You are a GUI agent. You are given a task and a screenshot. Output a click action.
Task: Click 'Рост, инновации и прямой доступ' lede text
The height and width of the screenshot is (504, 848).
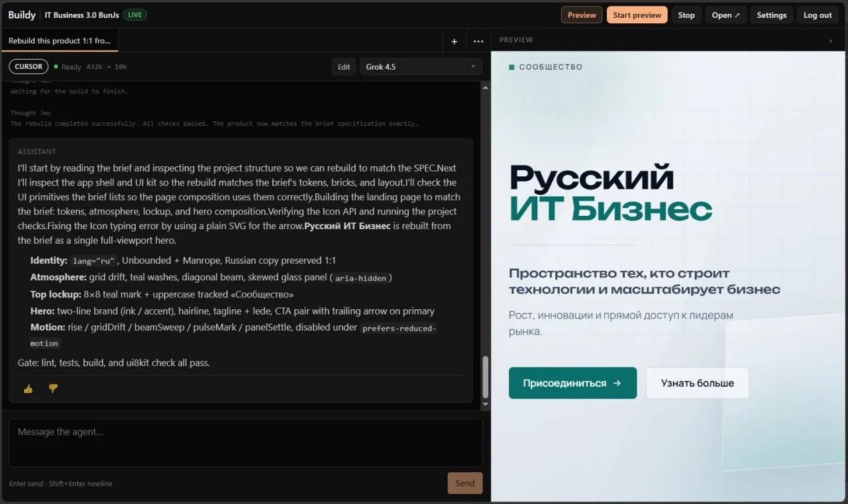pos(621,323)
